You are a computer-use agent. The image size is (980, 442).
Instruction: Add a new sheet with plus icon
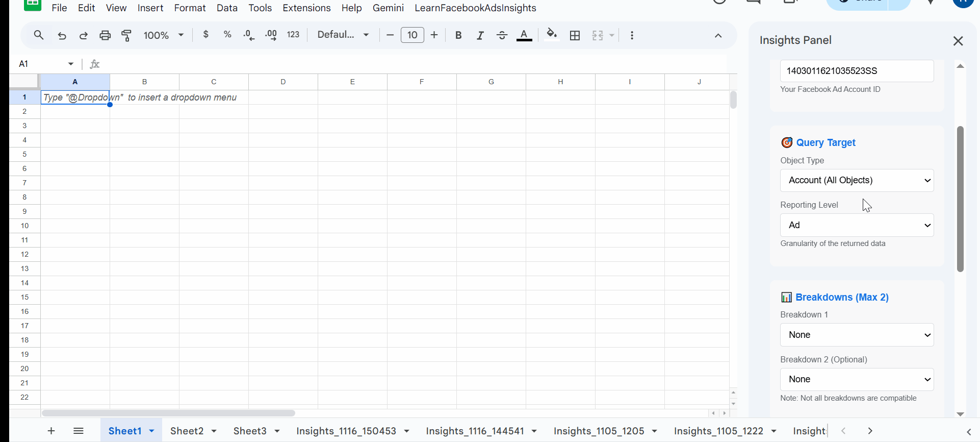tap(51, 431)
